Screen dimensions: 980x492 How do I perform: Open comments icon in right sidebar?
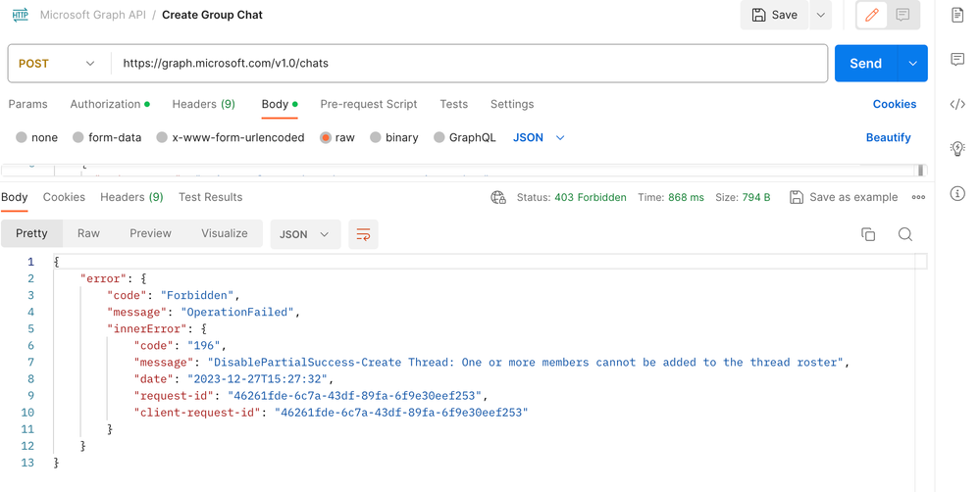(957, 60)
